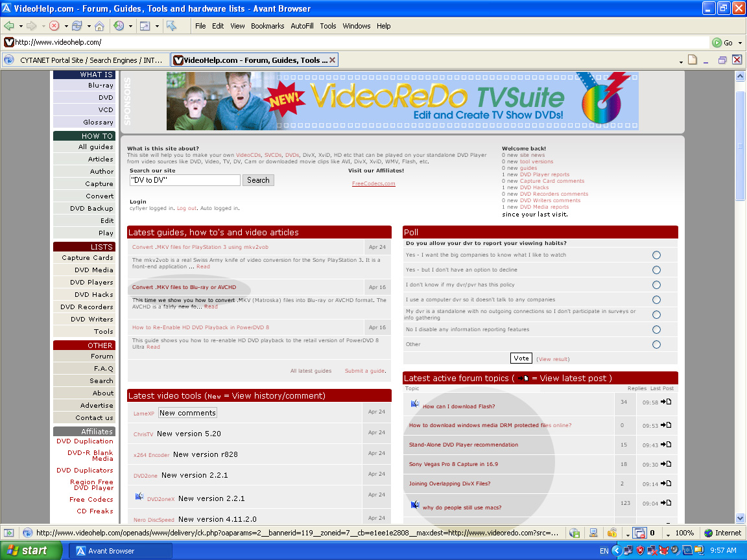Open the AutoFill menu
The image size is (747, 560).
coord(302,26)
